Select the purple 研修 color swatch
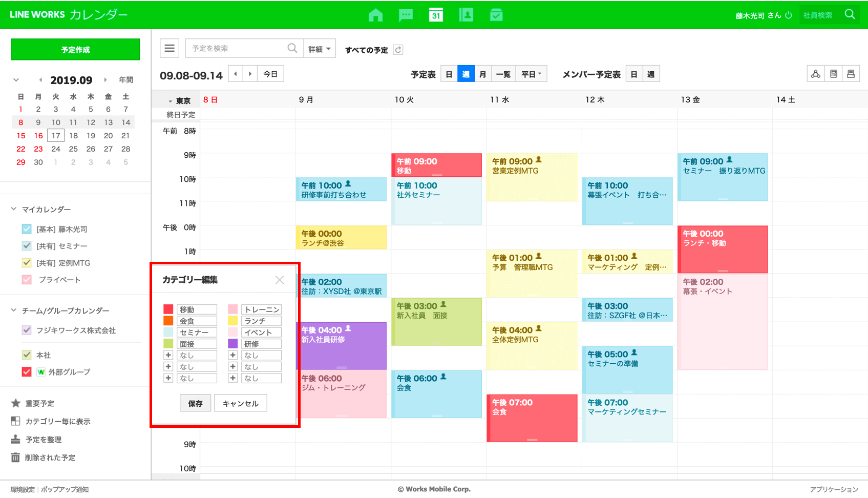The width and height of the screenshot is (868, 498). pos(233,344)
